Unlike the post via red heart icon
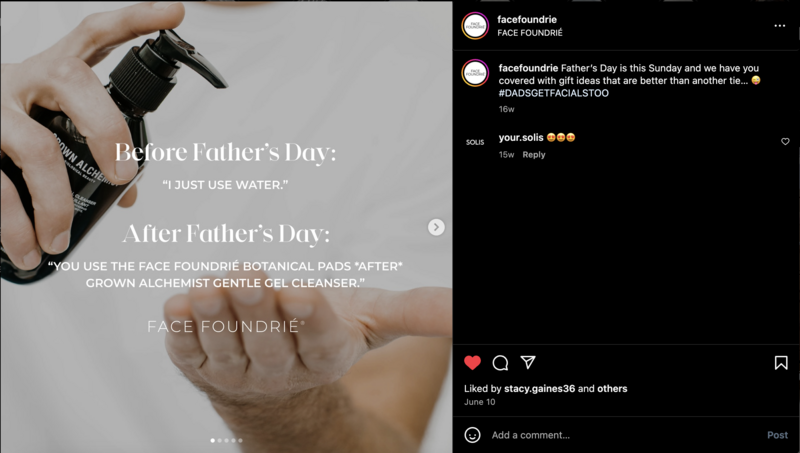The width and height of the screenshot is (800, 453). pyautogui.click(x=472, y=363)
